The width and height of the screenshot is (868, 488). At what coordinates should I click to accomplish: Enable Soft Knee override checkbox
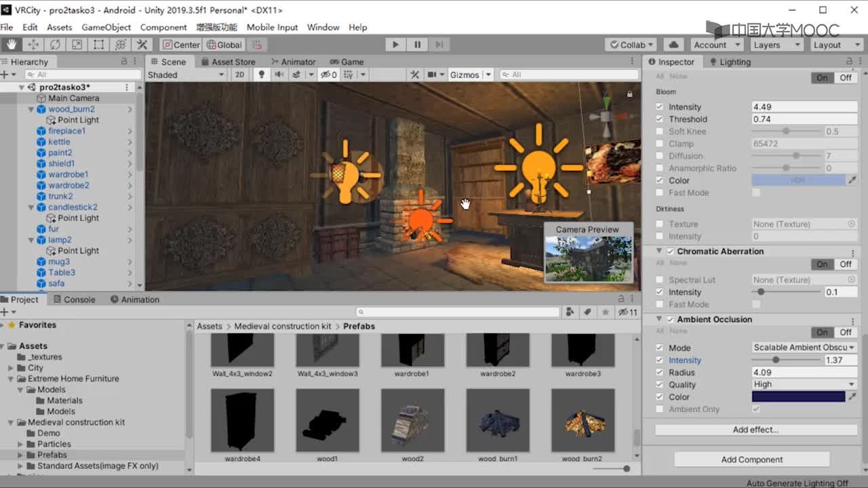click(x=660, y=131)
